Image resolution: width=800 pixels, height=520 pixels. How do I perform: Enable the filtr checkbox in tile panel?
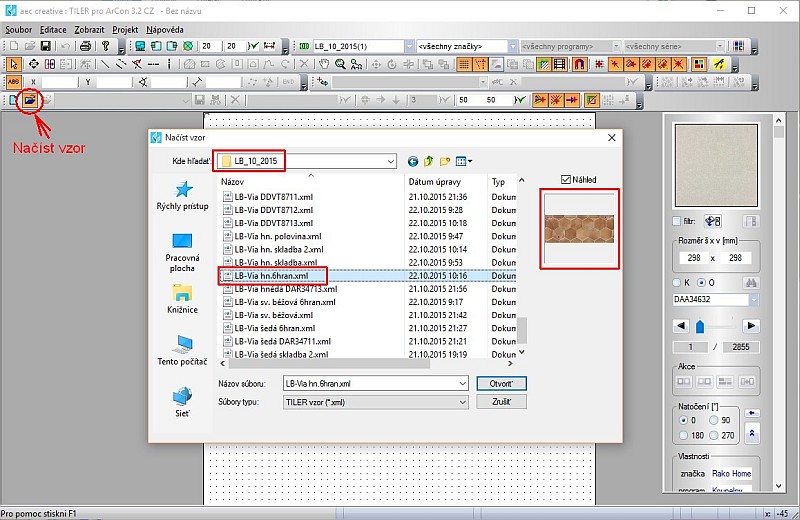click(678, 221)
